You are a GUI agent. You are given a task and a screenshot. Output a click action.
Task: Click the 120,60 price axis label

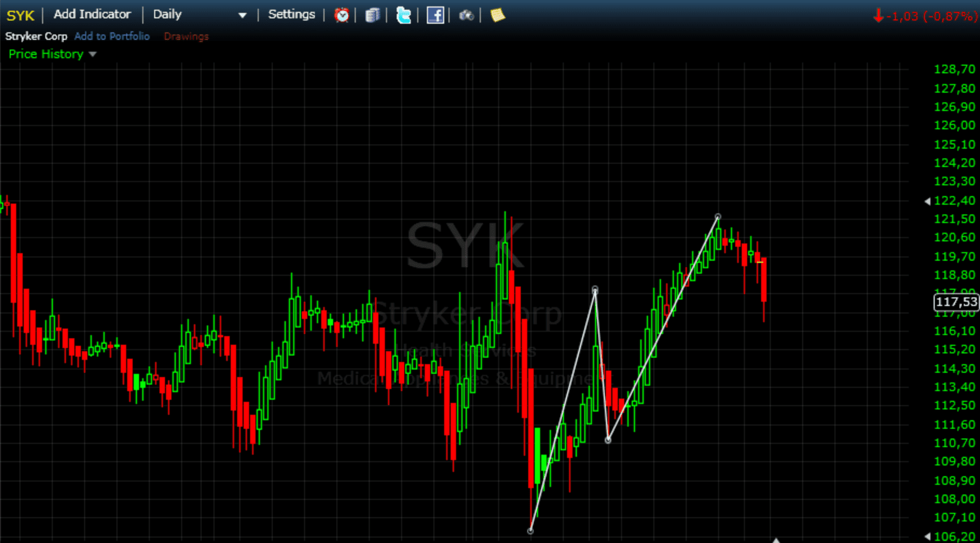click(955, 238)
